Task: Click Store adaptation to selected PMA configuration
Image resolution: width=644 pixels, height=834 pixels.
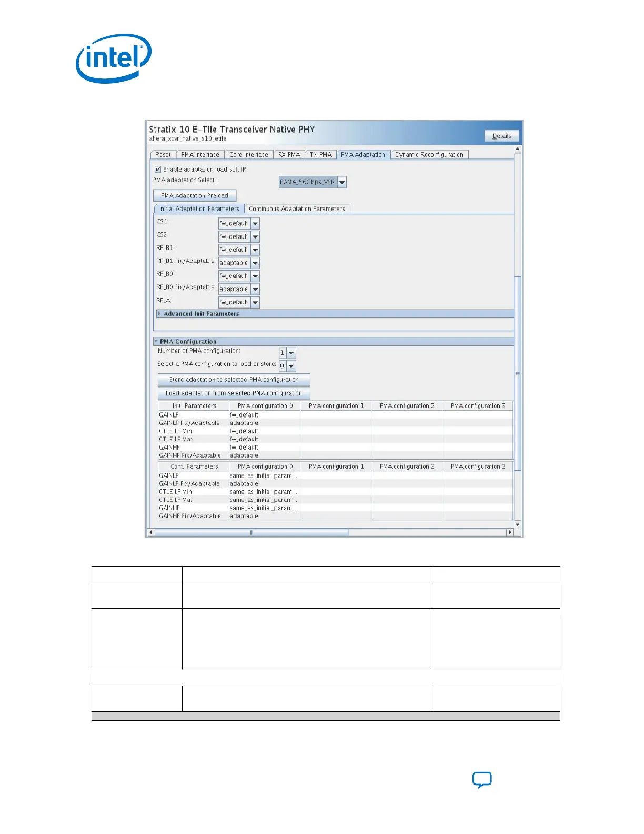Action: (x=234, y=380)
